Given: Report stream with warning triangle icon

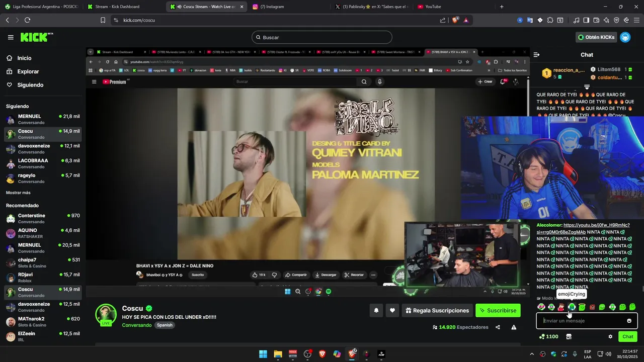Looking at the screenshot, I should pos(514,327).
